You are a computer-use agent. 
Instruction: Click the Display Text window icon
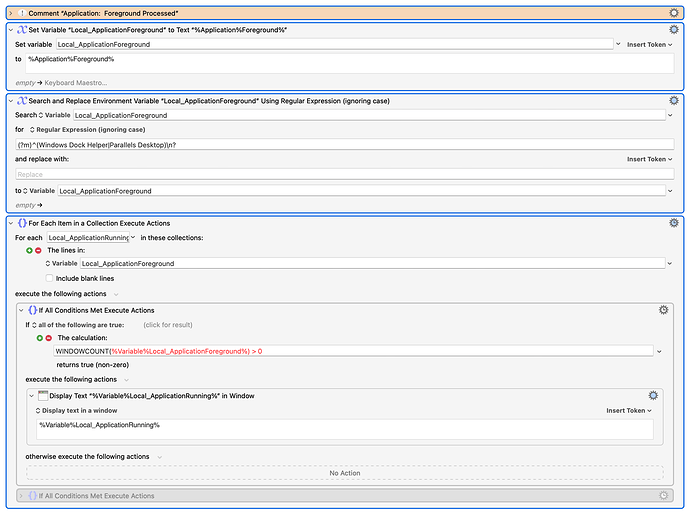point(43,396)
